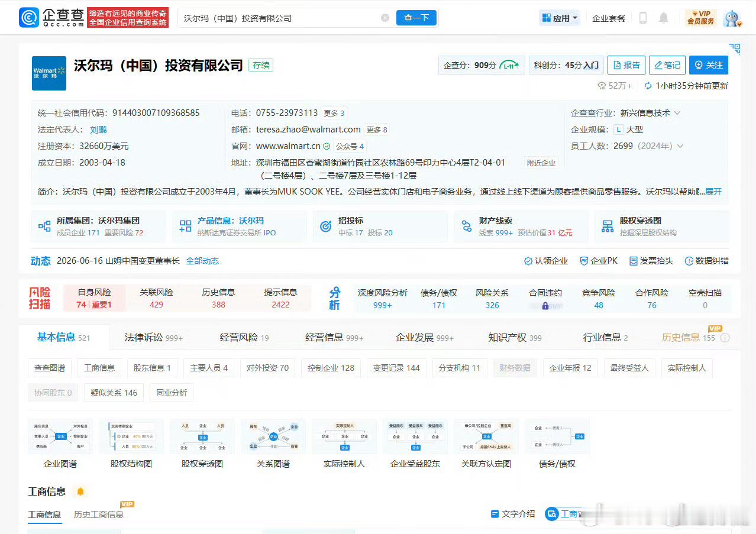
Task: Open the 应用 dropdown menu
Action: pyautogui.click(x=560, y=18)
